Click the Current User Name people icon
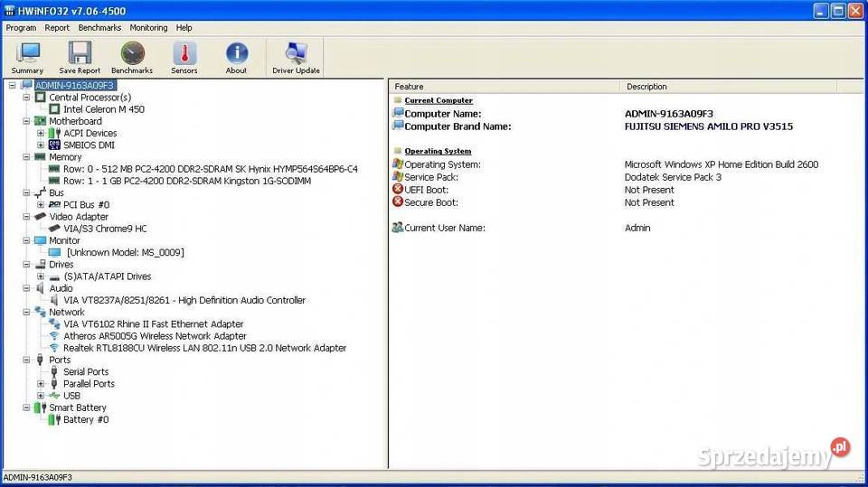The height and width of the screenshot is (487, 868). pos(398,228)
